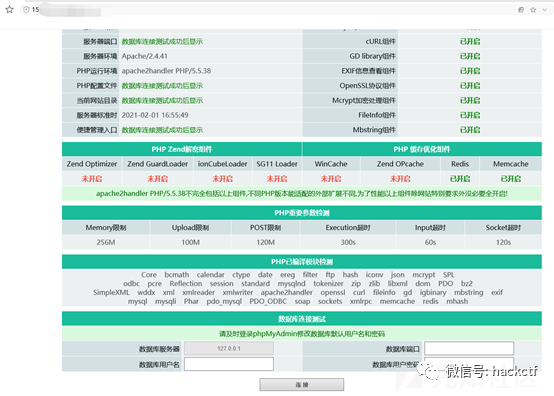
Task: Click green text in the 服务器端口 row
Action: pyautogui.click(x=162, y=41)
